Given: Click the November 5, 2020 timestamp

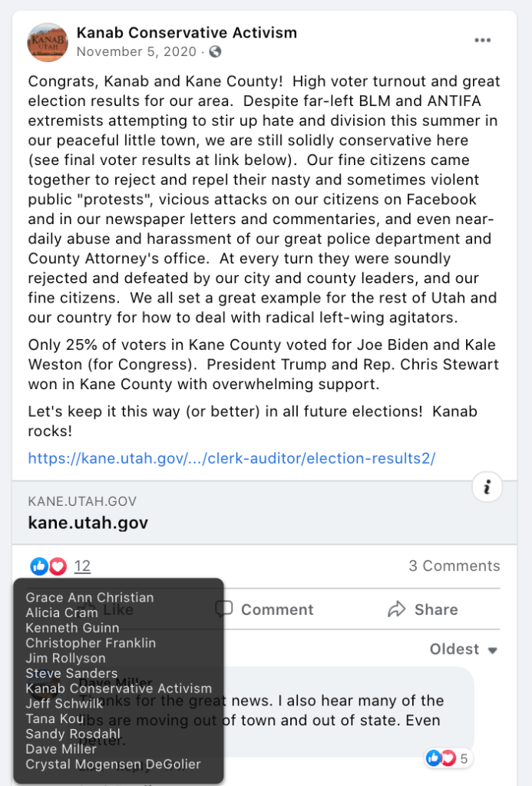Looking at the screenshot, I should pos(138,52).
